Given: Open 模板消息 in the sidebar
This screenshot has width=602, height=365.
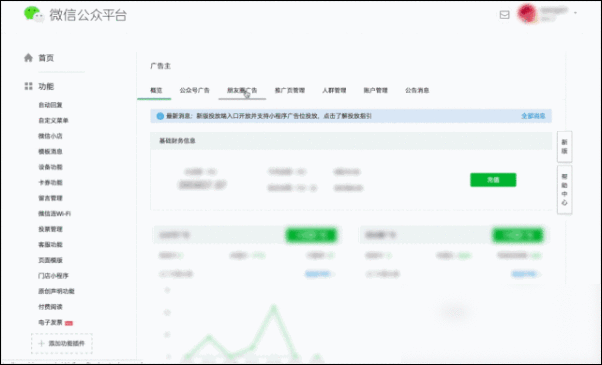Looking at the screenshot, I should pos(50,152).
